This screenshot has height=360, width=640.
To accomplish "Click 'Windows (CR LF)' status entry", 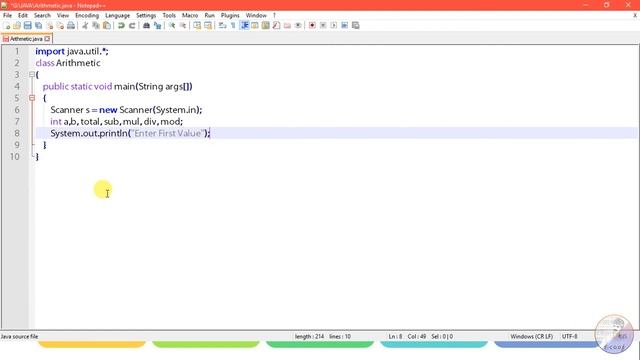I will coord(531,336).
